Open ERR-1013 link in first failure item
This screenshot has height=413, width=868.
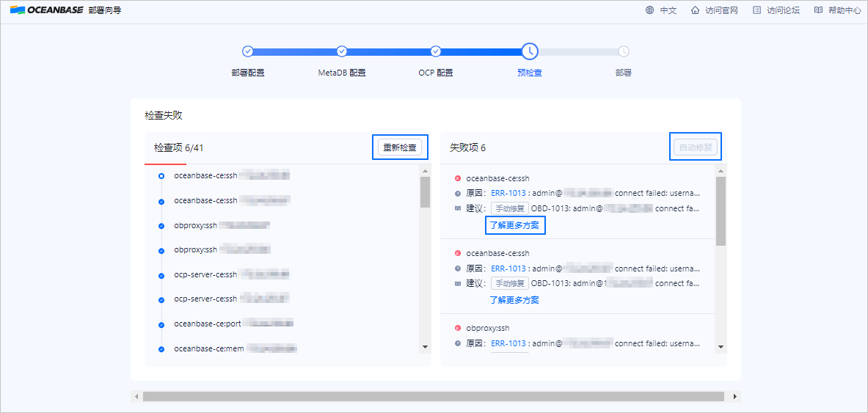(x=508, y=193)
